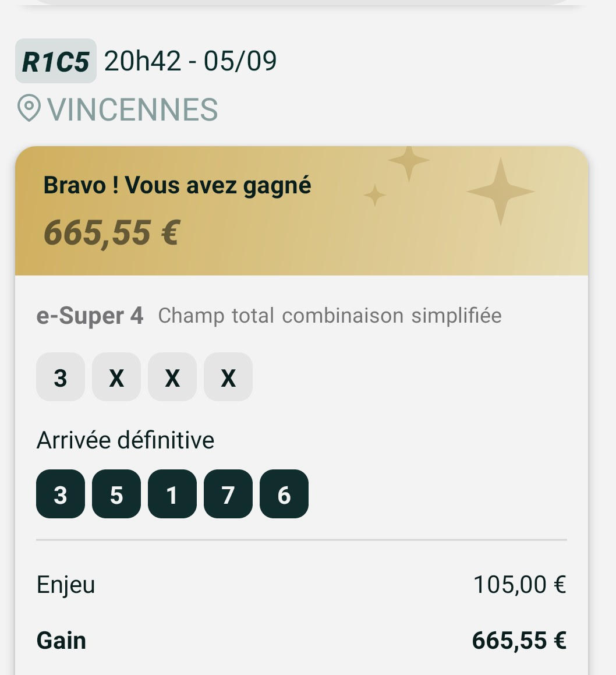Select the R1C5 race badge
The width and height of the screenshot is (616, 675).
coord(55,61)
